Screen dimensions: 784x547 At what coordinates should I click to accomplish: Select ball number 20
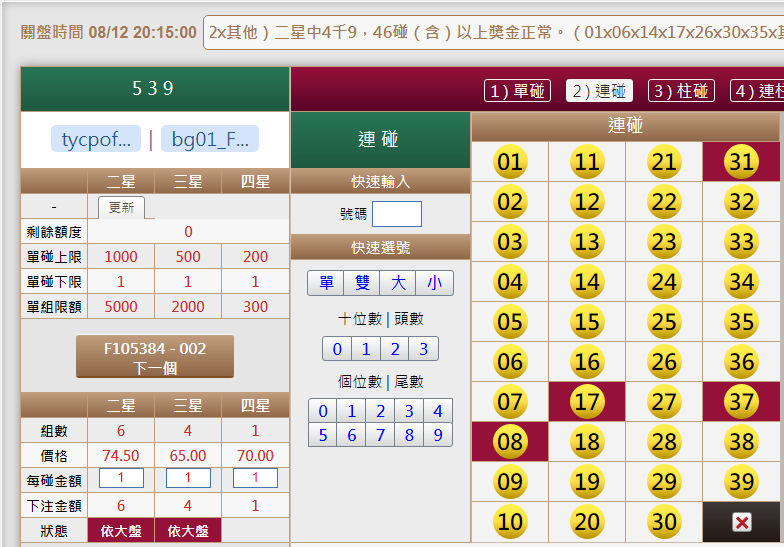pos(587,522)
